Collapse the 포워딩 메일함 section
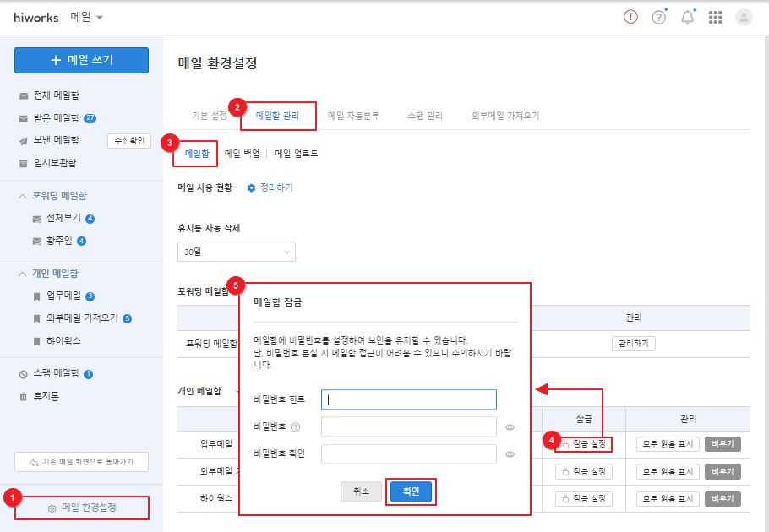769x532 pixels. (23, 196)
